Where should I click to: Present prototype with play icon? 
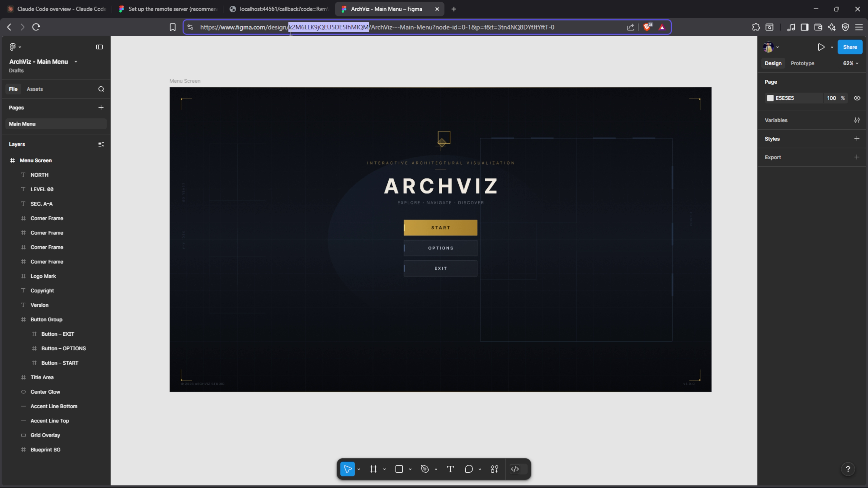821,47
